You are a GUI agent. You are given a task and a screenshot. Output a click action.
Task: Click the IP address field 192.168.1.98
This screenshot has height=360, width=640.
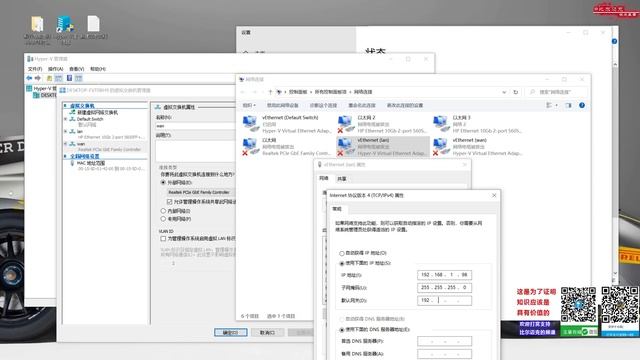point(444,275)
